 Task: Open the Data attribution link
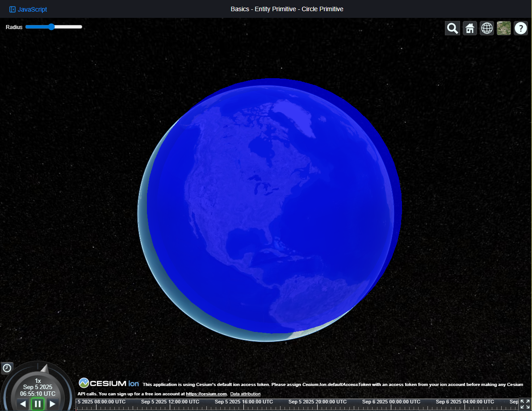point(245,394)
